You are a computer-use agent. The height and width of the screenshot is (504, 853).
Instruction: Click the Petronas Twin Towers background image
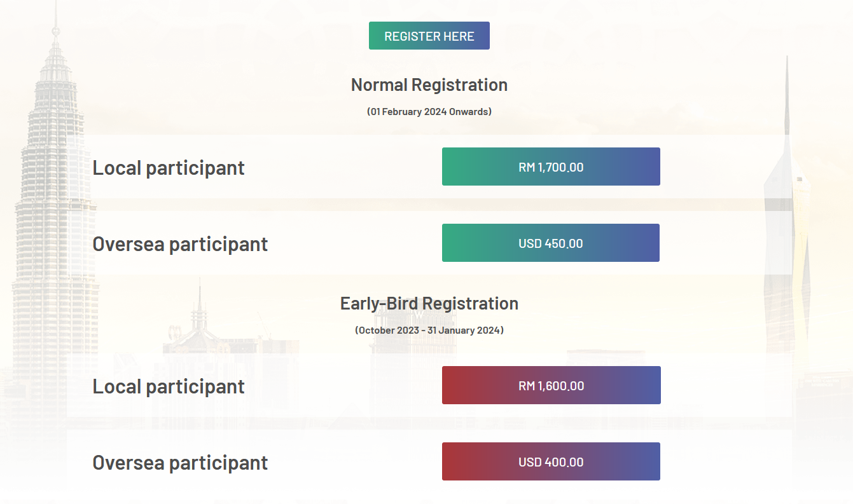(x=54, y=191)
